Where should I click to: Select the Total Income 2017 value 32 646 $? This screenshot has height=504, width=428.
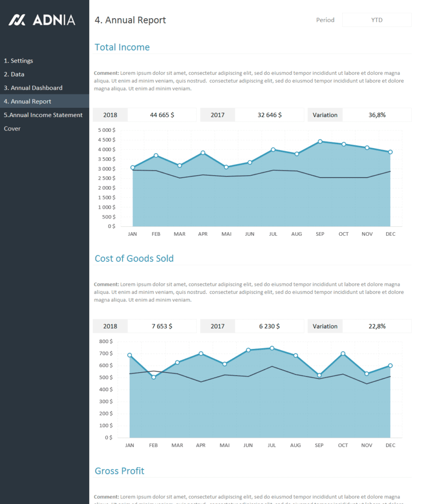click(269, 115)
